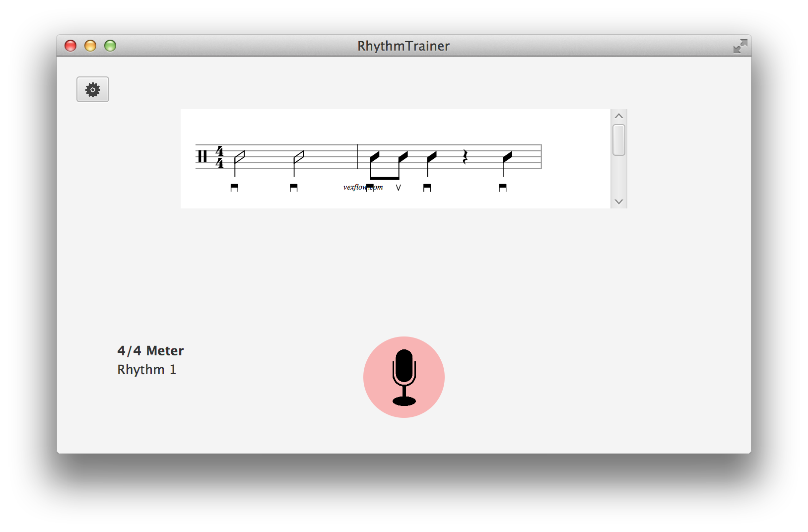Click the upbow V marking under staff
The height and width of the screenshot is (532, 808).
[398, 188]
